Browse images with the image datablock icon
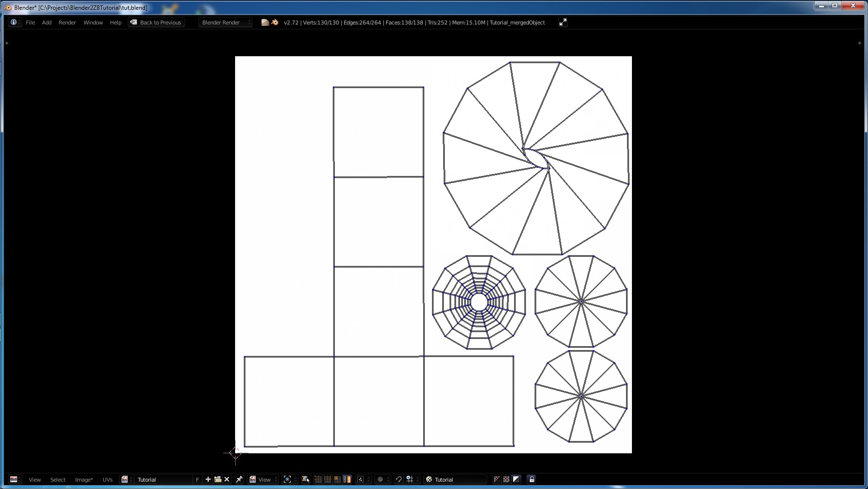Viewport: 868px width, 489px height. click(x=127, y=479)
